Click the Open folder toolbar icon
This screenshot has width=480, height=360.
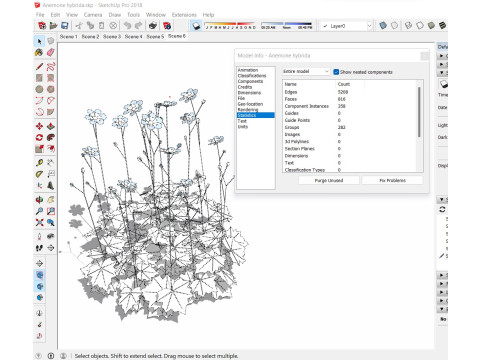53,25
